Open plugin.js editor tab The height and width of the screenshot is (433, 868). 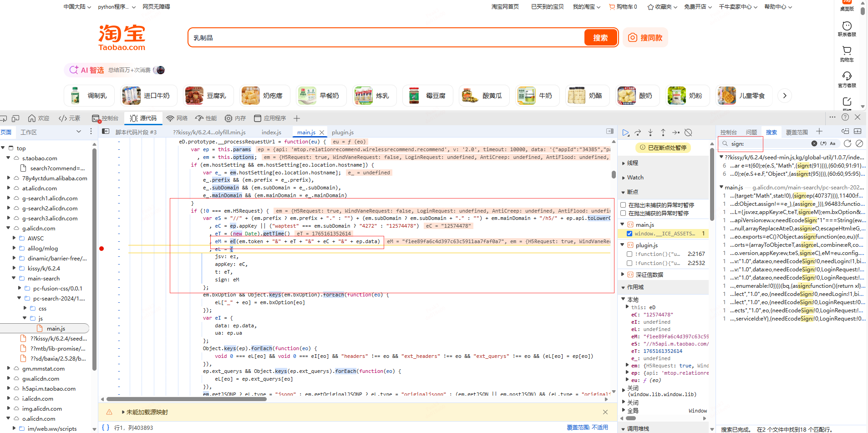343,132
